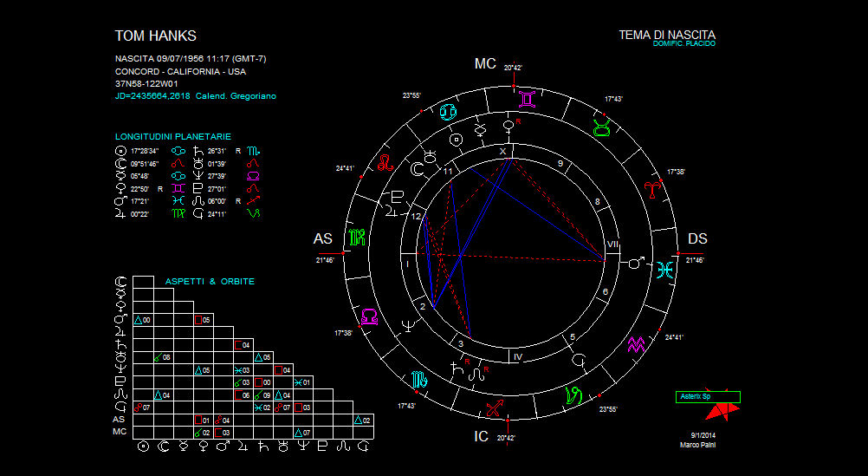868x476 pixels.
Task: Click the Lilith–Sun opposition 07 cell
Action: pyautogui.click(x=143, y=408)
